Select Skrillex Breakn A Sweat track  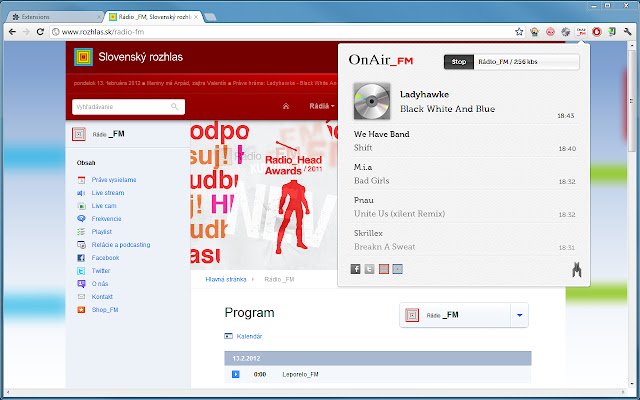464,240
